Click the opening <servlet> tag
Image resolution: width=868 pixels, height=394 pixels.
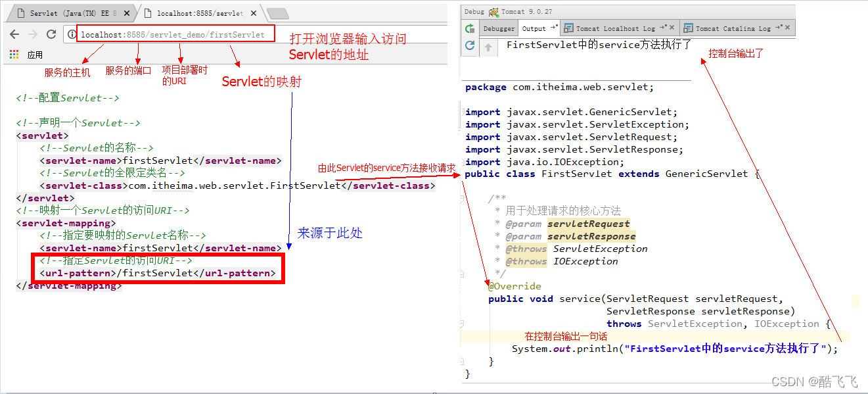coord(42,135)
